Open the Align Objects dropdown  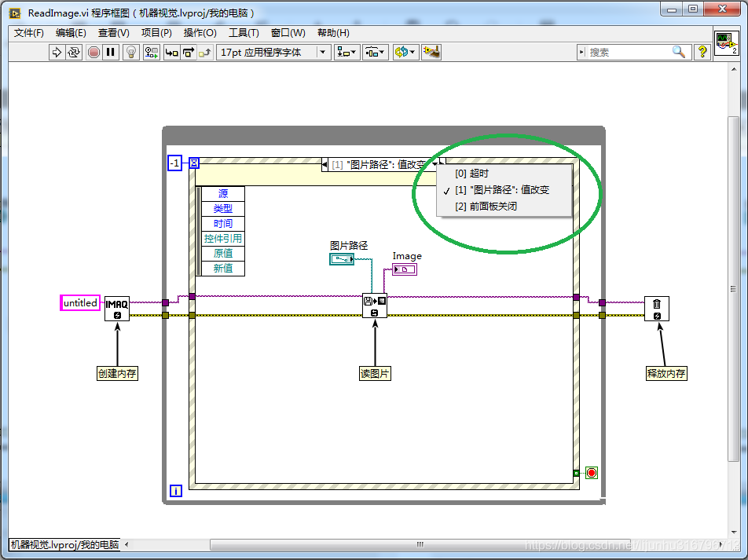tap(346, 52)
